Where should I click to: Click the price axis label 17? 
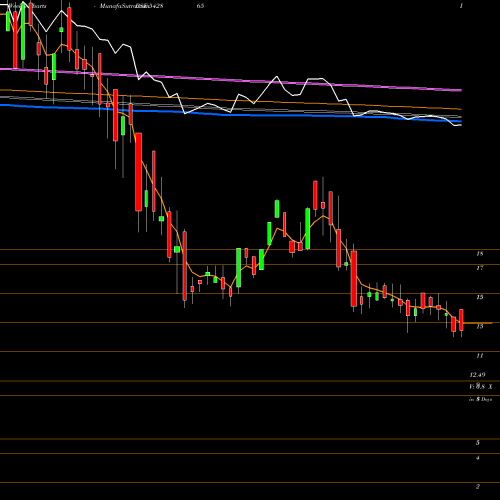coord(480,268)
